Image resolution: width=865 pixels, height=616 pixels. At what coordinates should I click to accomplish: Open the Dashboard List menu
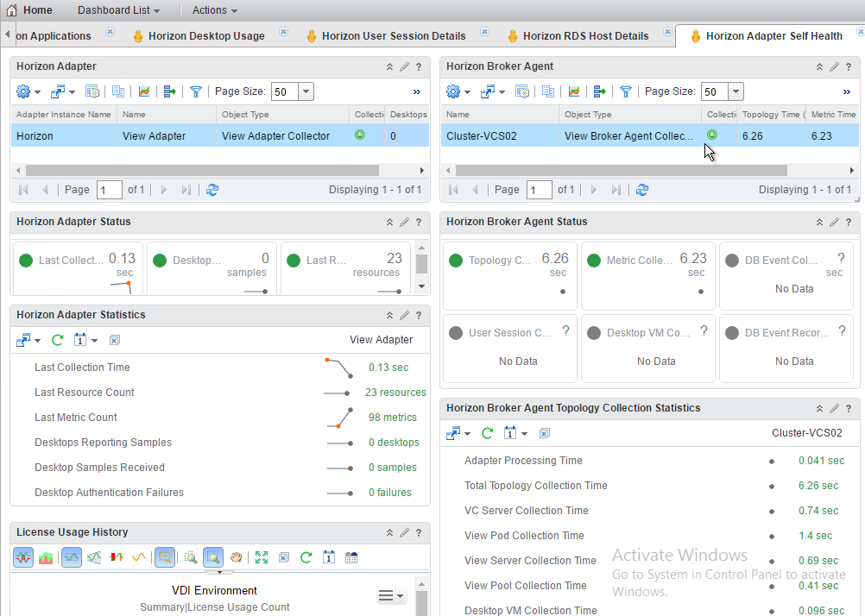[x=118, y=10]
